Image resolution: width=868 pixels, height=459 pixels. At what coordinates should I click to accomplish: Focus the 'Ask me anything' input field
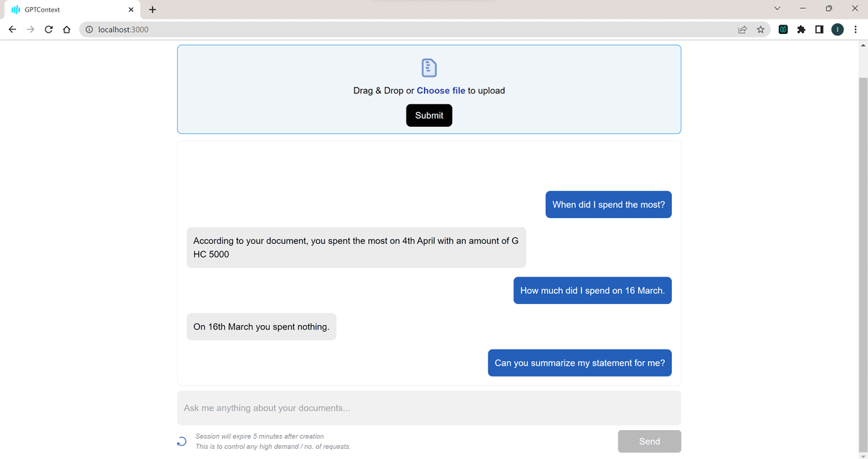[x=429, y=408]
